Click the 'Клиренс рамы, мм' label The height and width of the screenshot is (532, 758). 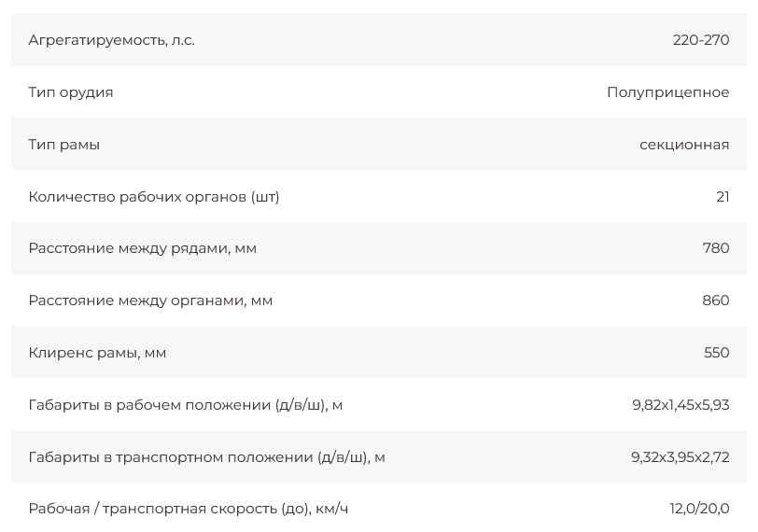[x=98, y=353]
